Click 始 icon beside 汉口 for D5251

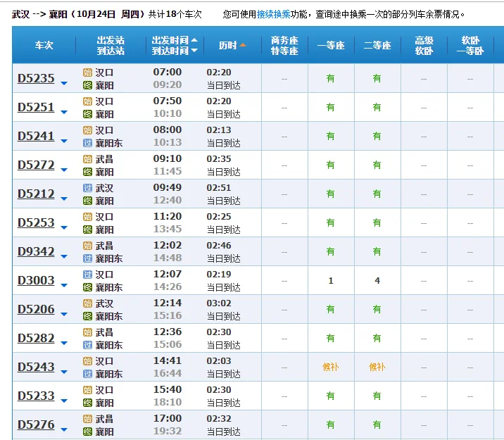87,101
